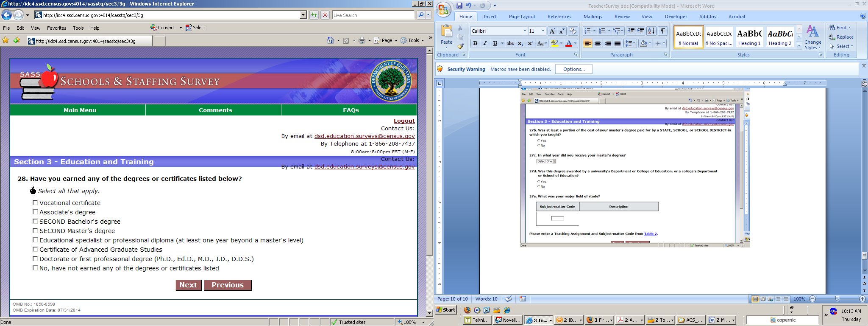Open the Font dialog launcher in Word

pos(576,55)
